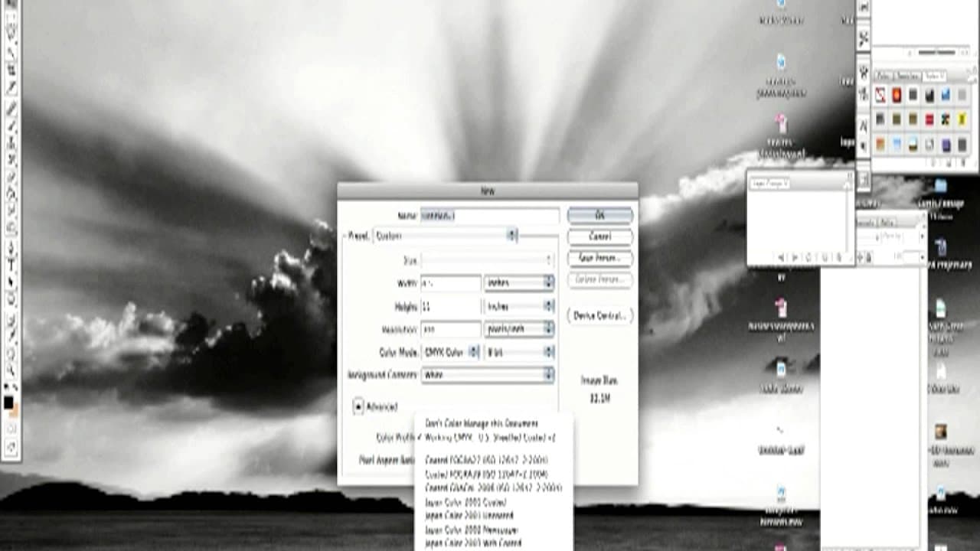Choose Japan Color 2001 Coated

tap(465, 502)
